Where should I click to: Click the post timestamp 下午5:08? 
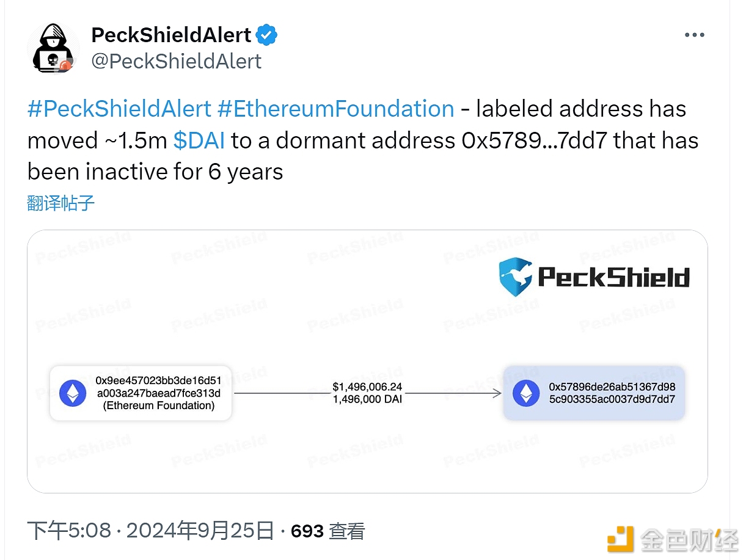point(69,531)
